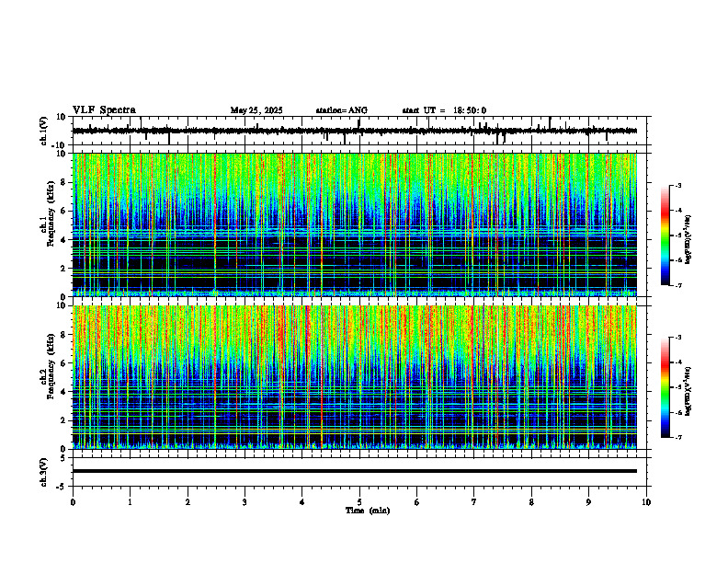Click the '8' kHz tick on ch.2 spectrogram

pyautogui.click(x=64, y=335)
